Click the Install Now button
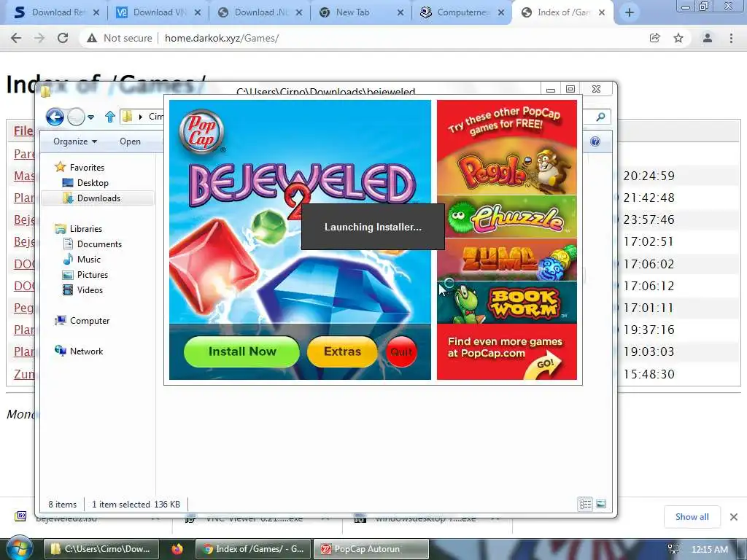The width and height of the screenshot is (747, 560). pos(241,351)
